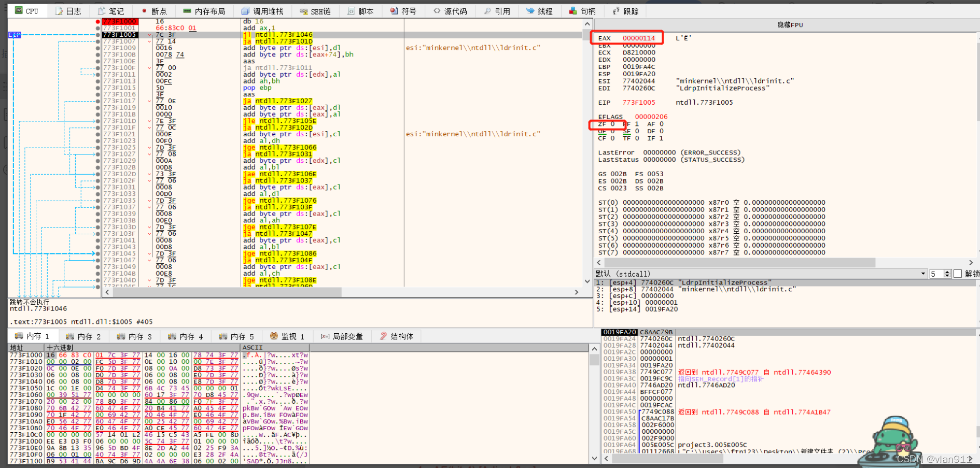Screen dimensions: 980x468
Task: Click the 脚本 script tab icon
Action: (x=351, y=11)
